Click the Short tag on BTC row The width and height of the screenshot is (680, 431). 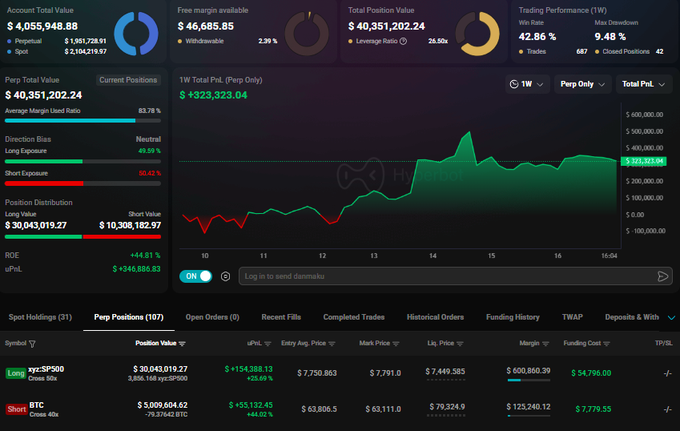(x=16, y=409)
